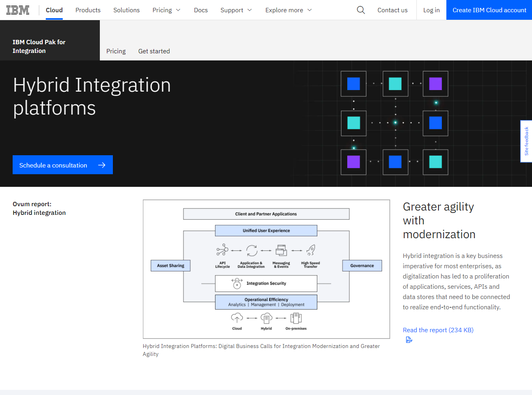Click the arrow on Schedule a consultation button
Image resolution: width=532 pixels, height=395 pixels.
click(102, 165)
